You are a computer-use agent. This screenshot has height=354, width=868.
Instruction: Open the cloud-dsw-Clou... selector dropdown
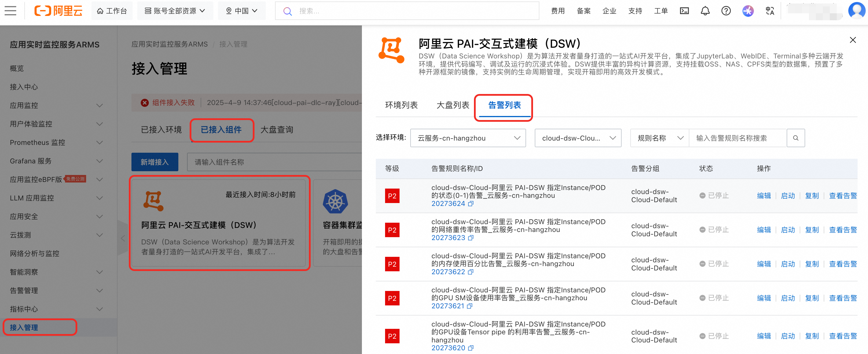pos(578,138)
